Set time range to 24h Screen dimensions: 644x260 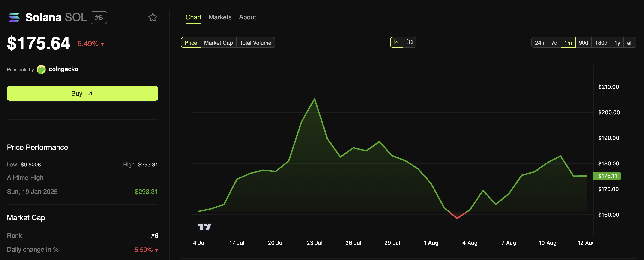tap(539, 43)
